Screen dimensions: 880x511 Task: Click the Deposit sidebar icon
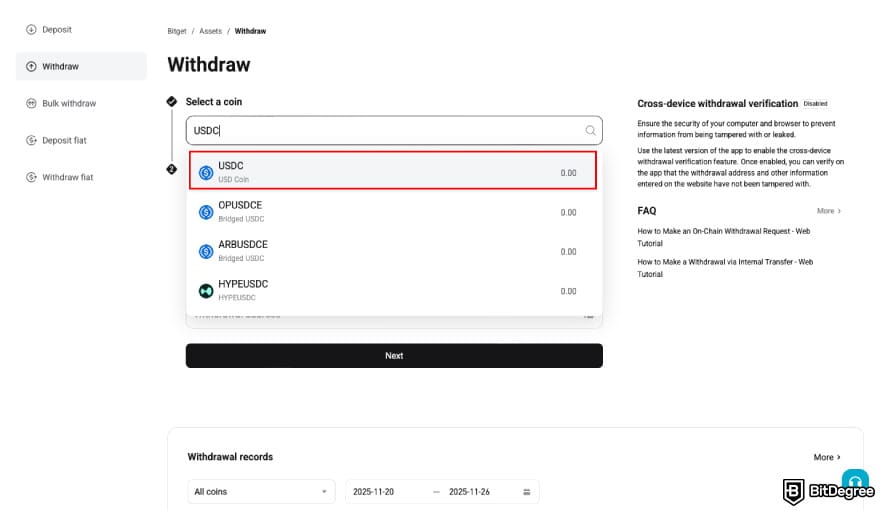pyautogui.click(x=31, y=29)
